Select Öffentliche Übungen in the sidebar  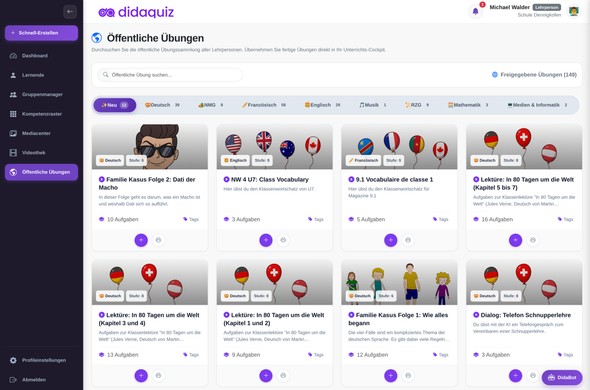41,172
